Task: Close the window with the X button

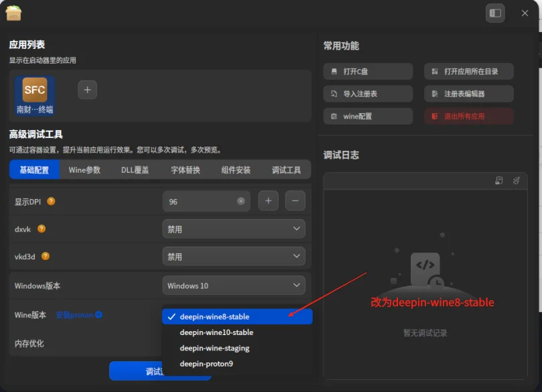Action: pyautogui.click(x=525, y=13)
